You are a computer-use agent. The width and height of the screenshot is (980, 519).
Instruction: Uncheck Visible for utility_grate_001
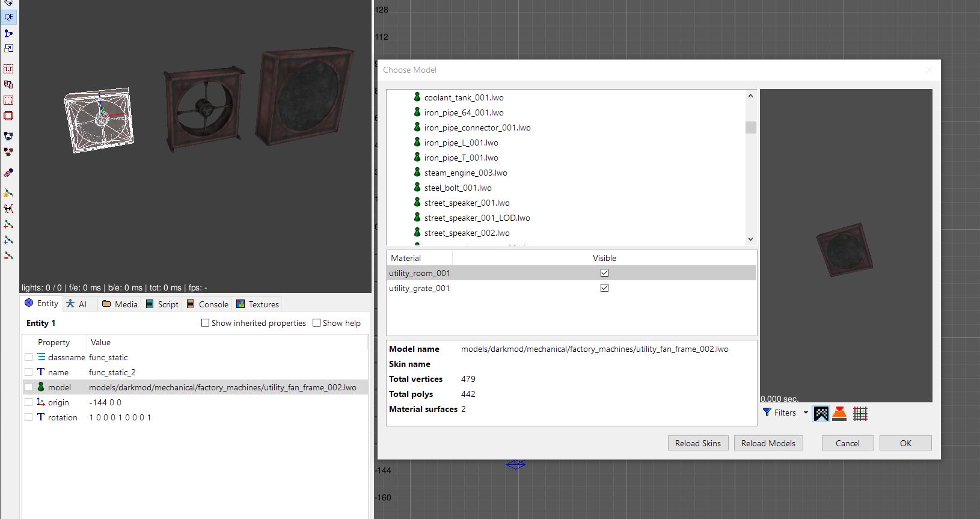[604, 288]
